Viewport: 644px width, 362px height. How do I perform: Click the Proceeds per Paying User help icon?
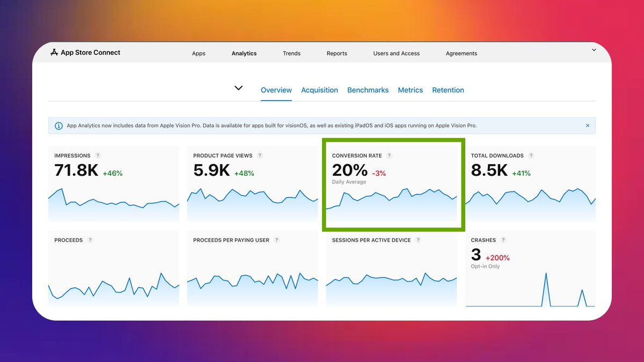pyautogui.click(x=276, y=240)
